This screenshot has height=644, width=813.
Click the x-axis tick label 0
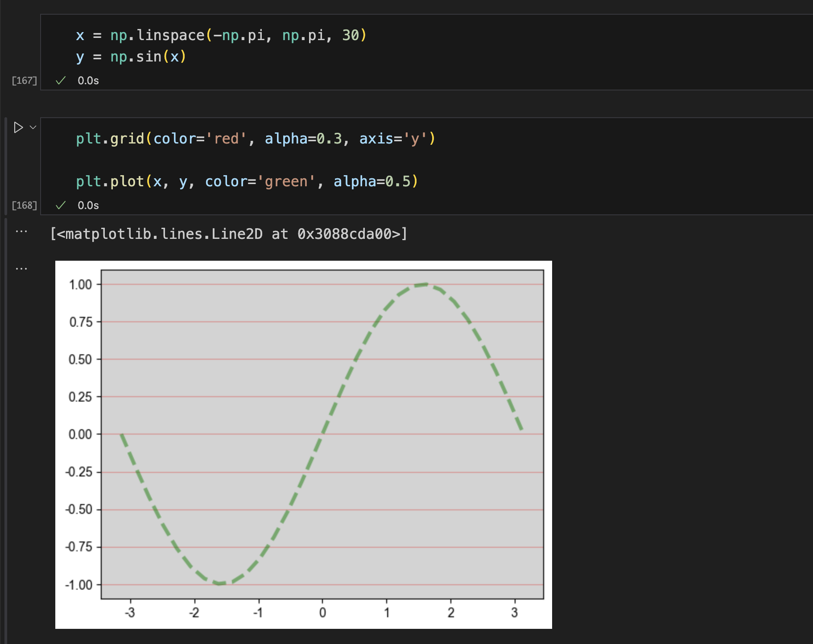click(x=322, y=613)
